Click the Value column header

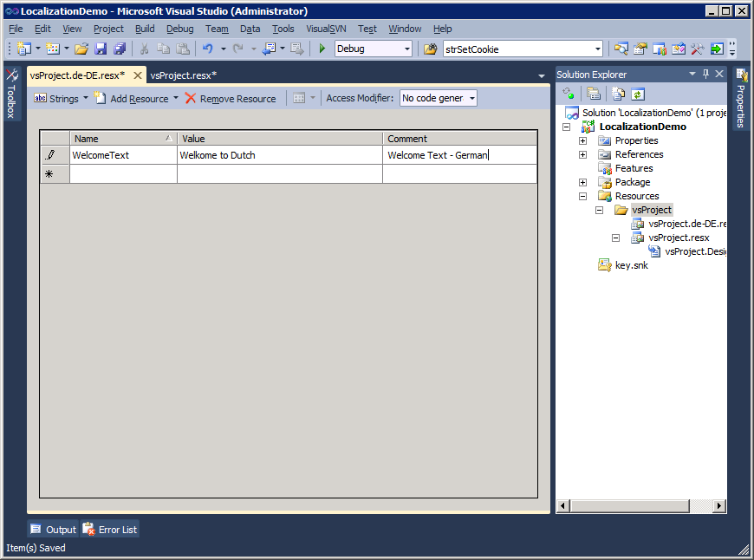(x=280, y=139)
